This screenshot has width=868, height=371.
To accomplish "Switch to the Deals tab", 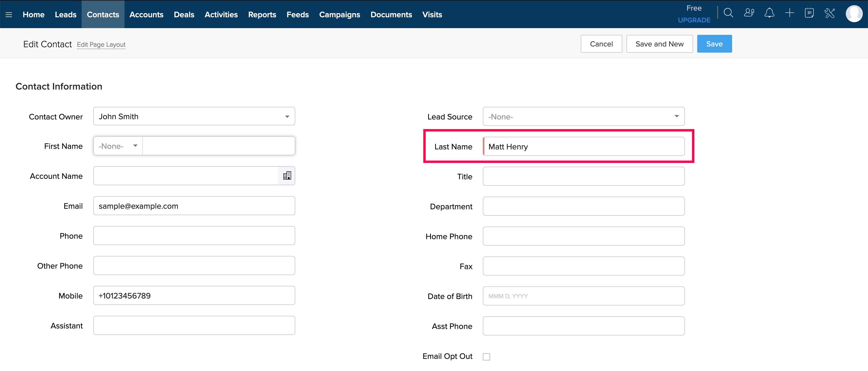I will tap(184, 14).
